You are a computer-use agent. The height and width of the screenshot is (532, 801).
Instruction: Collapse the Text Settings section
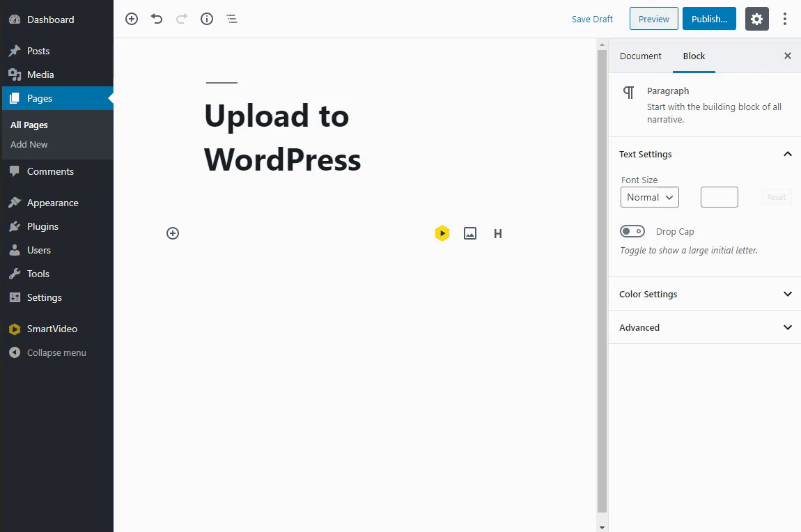click(704, 154)
